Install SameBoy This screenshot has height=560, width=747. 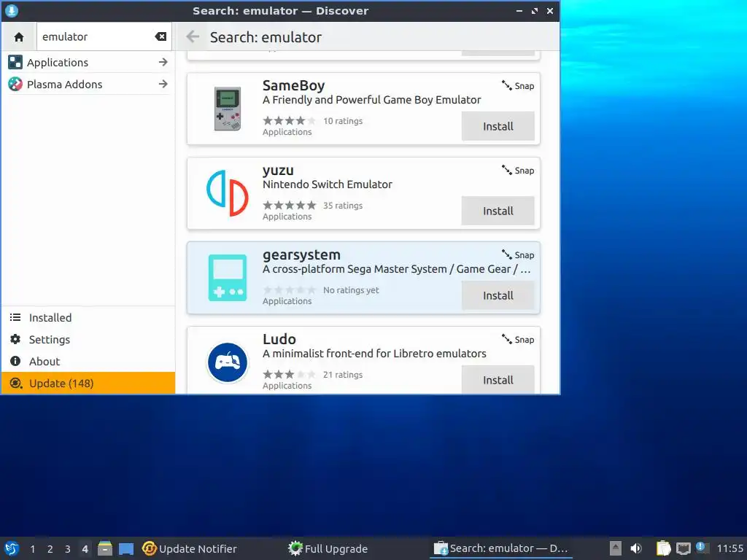498,126
